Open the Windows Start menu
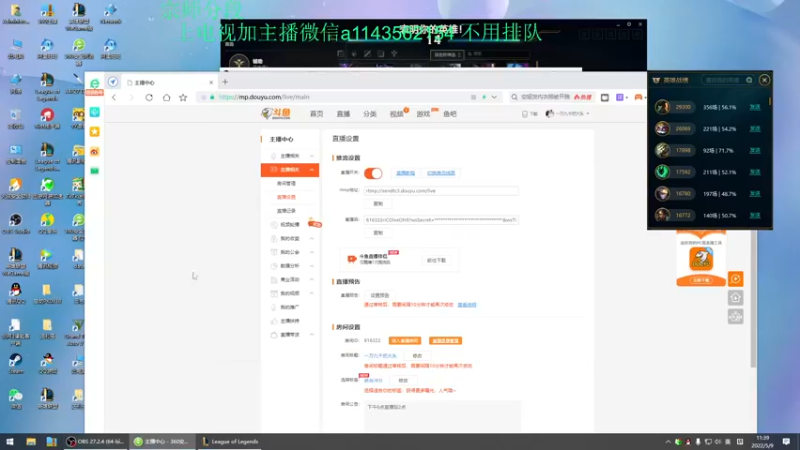The image size is (800, 450). coord(10,441)
